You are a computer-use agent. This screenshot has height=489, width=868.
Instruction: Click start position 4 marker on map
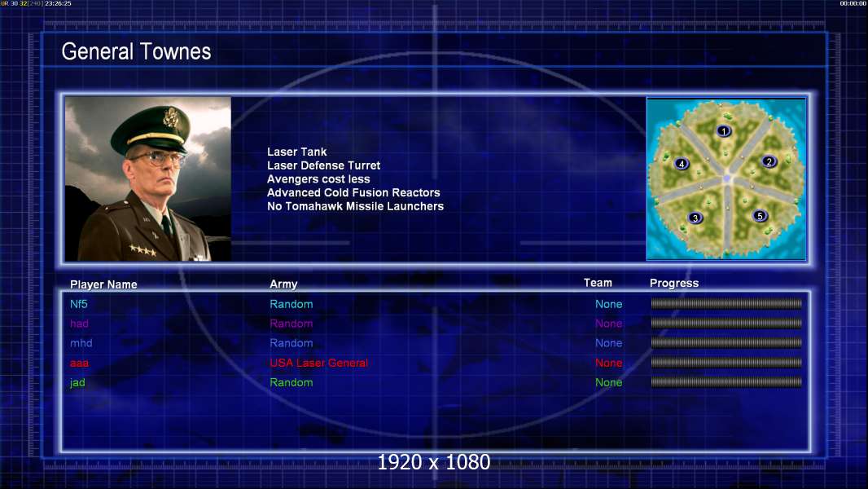(x=682, y=163)
